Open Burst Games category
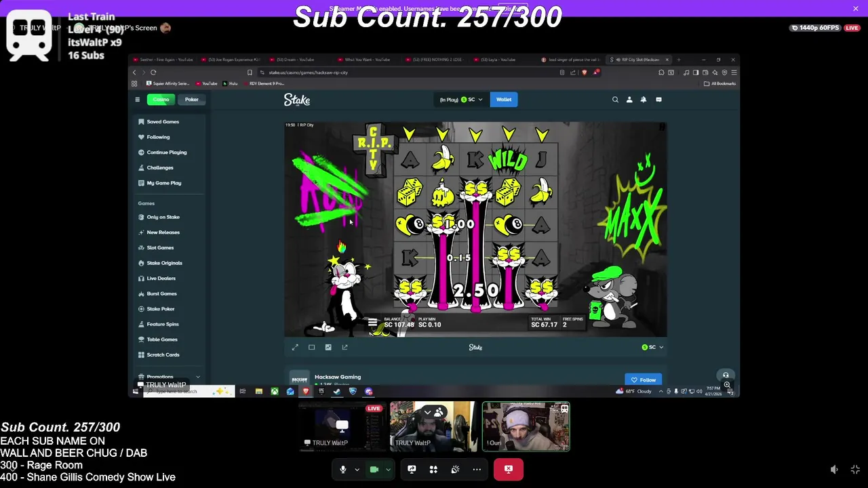868x488 pixels. 161,293
